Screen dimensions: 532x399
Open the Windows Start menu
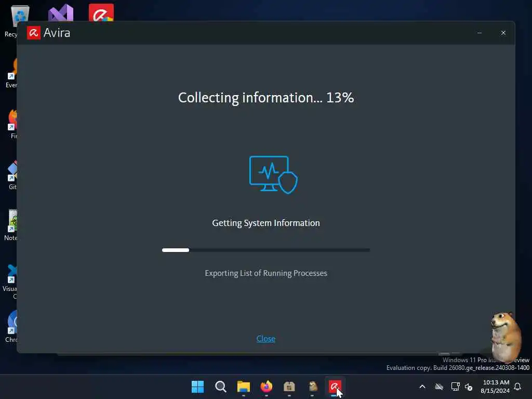[x=197, y=387]
